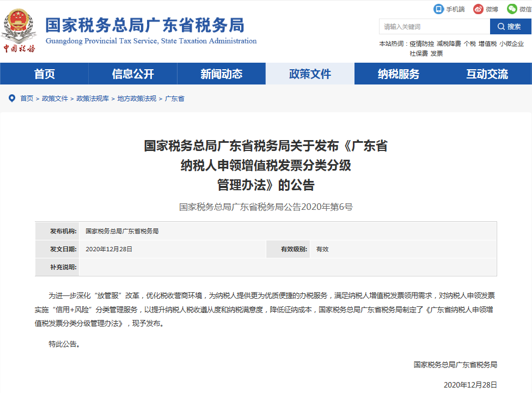Open the 首页 navigation tab
Screen dimensions: 532x393
tap(45, 74)
